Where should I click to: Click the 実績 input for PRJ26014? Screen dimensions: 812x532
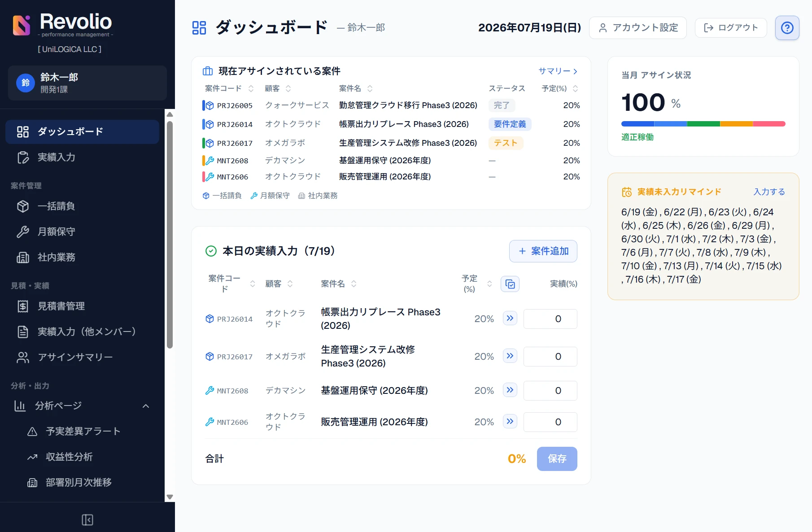coord(550,319)
